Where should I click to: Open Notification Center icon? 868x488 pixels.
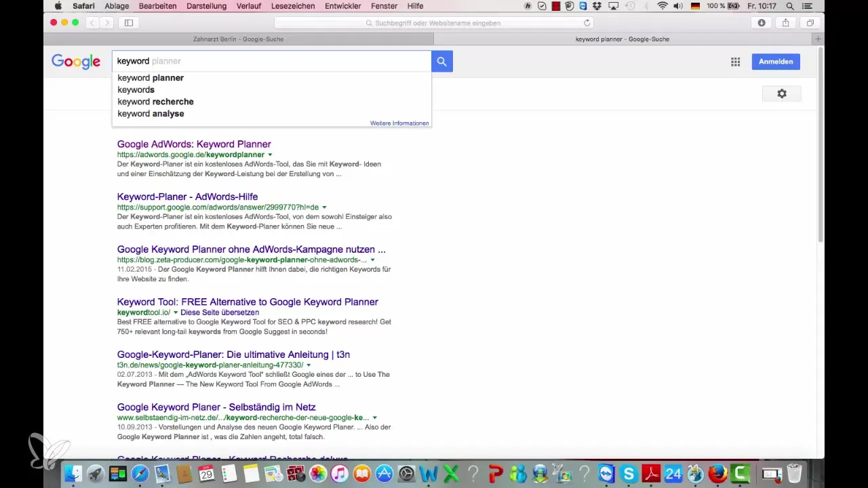click(x=807, y=6)
